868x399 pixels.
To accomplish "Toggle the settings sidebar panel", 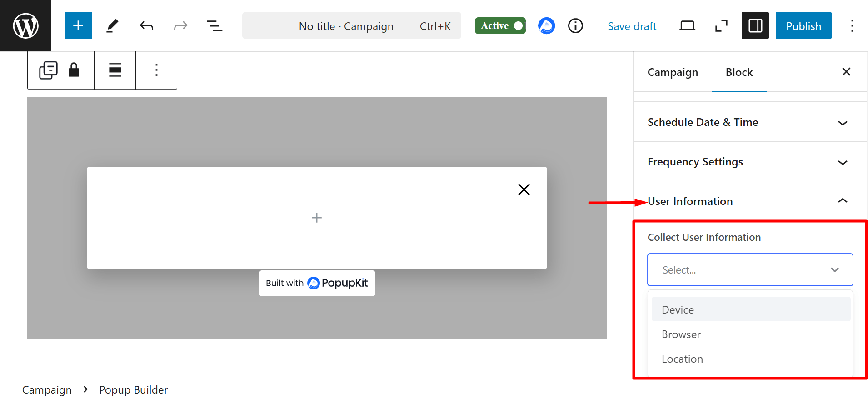I will (x=755, y=26).
